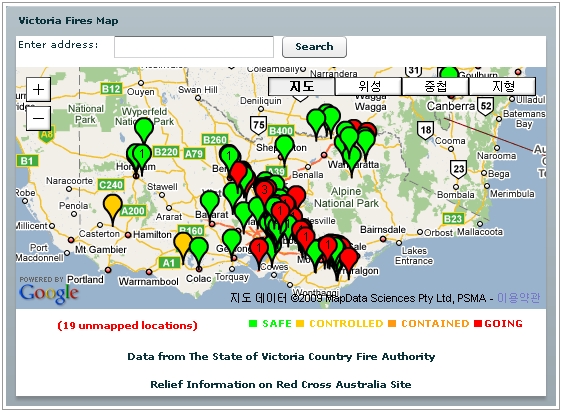Click the Warrnambool town label
562x412 pixels.
click(x=148, y=281)
